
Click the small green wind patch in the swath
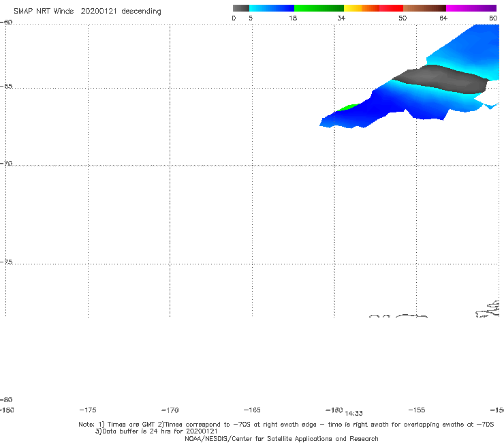347,108
